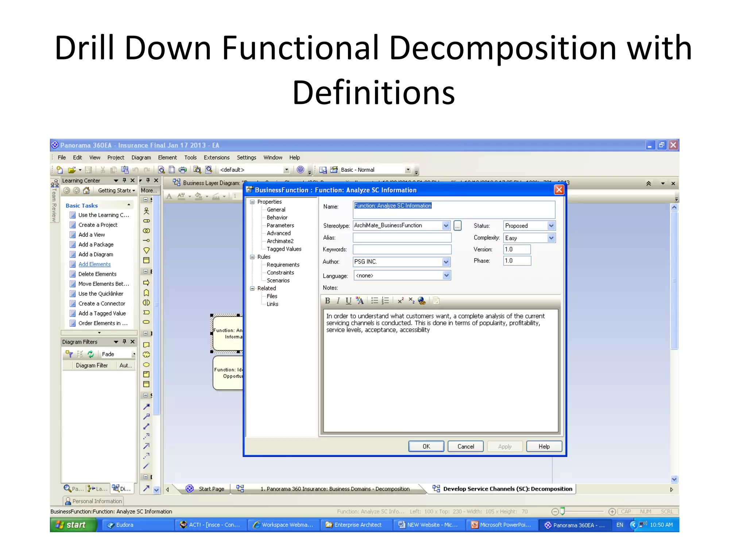
Task: Switch to Start Page tab
Action: click(211, 489)
